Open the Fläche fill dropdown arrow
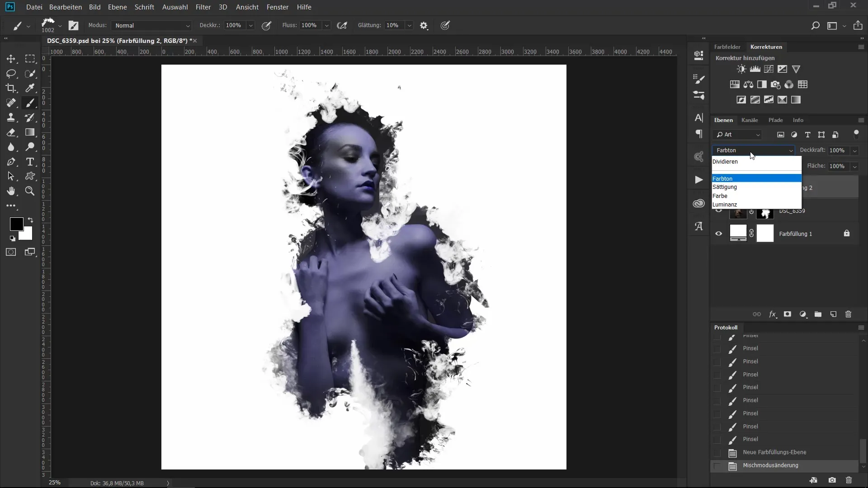The width and height of the screenshot is (868, 488). (x=854, y=166)
